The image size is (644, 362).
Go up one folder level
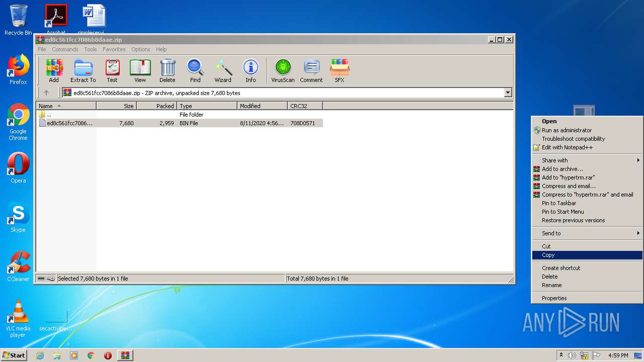pyautogui.click(x=46, y=93)
